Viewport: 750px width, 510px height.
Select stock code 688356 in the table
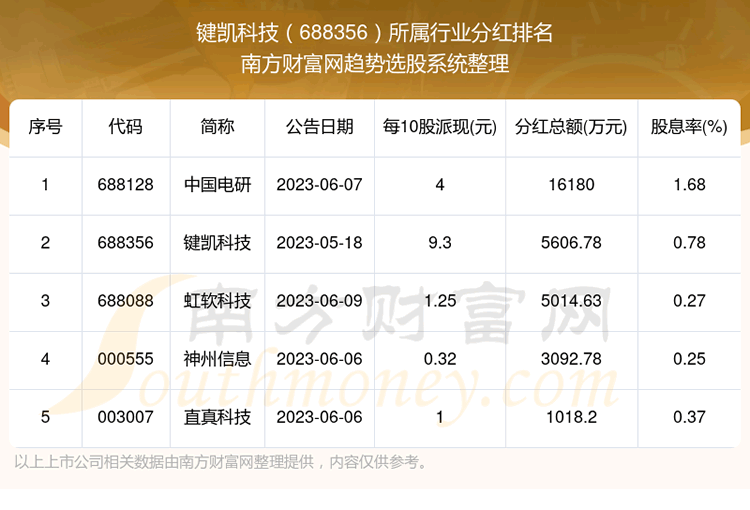coord(125,243)
